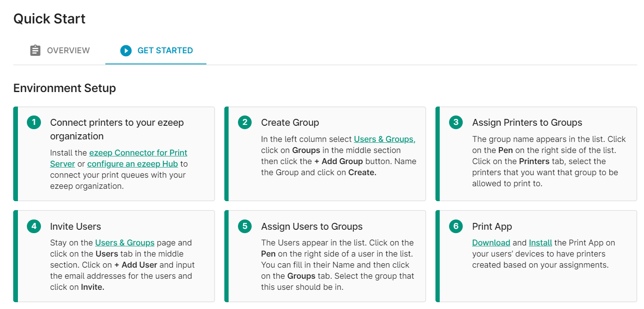Select the Quick Start page heading

(49, 19)
